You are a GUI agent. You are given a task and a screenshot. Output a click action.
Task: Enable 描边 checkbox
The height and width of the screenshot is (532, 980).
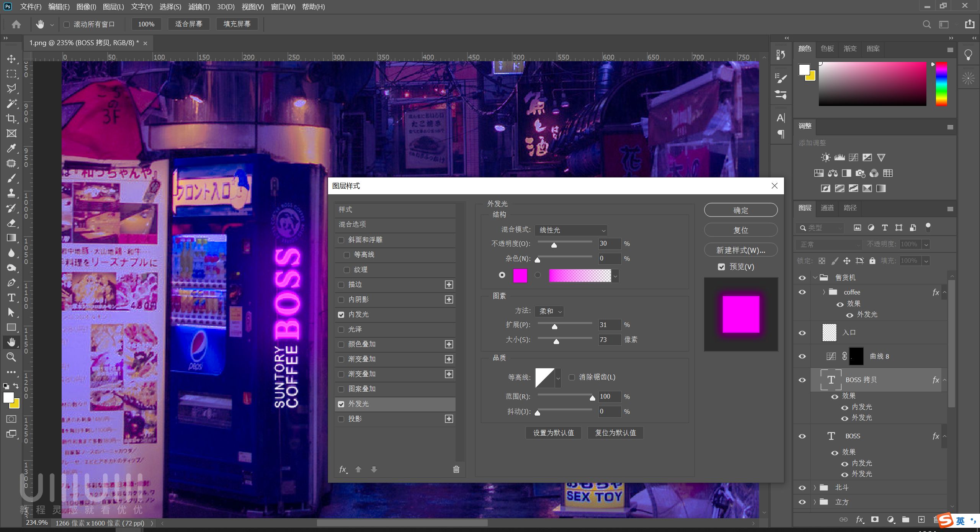pos(341,285)
